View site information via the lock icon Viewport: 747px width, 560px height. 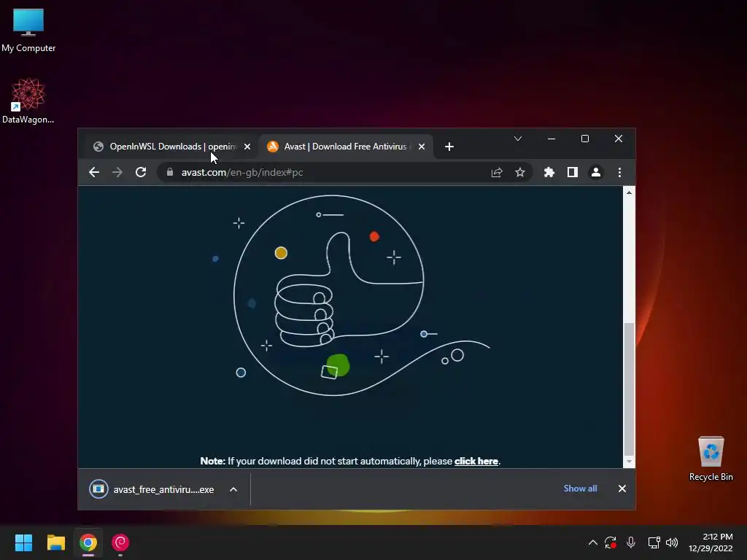pos(169,172)
